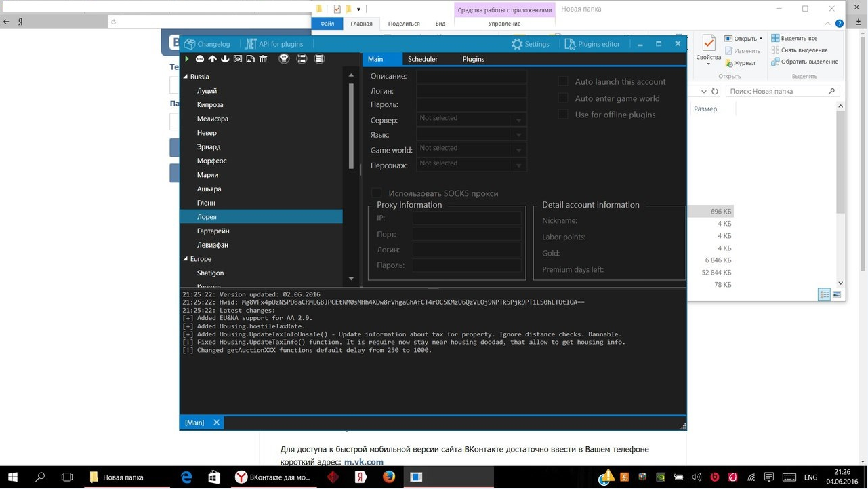
Task: Click the stop sign toolbar icon
Action: [200, 59]
